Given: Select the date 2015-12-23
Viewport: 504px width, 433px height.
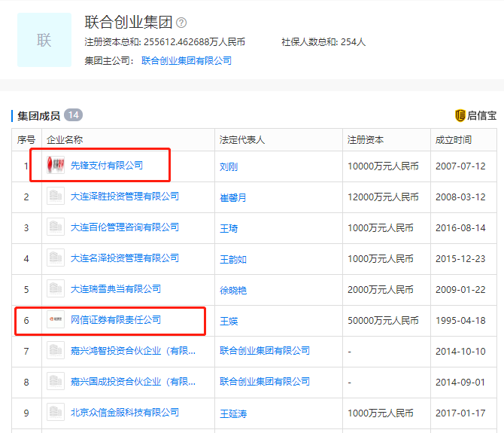Looking at the screenshot, I should pos(460,258).
